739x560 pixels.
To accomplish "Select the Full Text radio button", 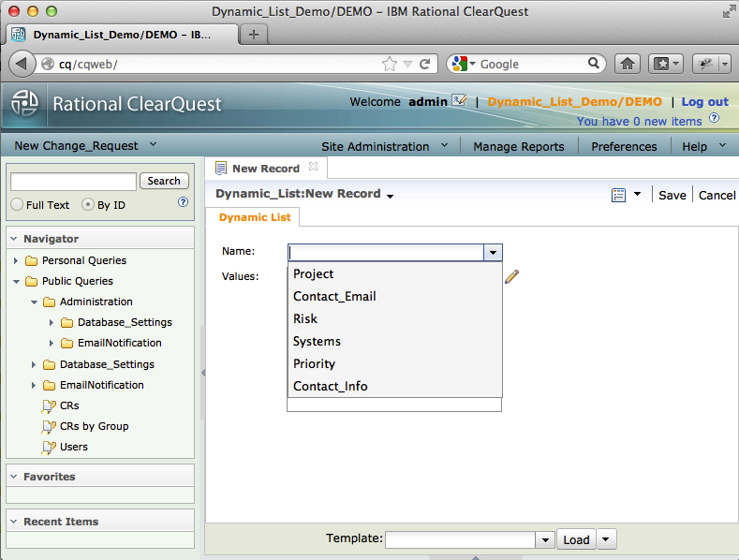I will [18, 204].
